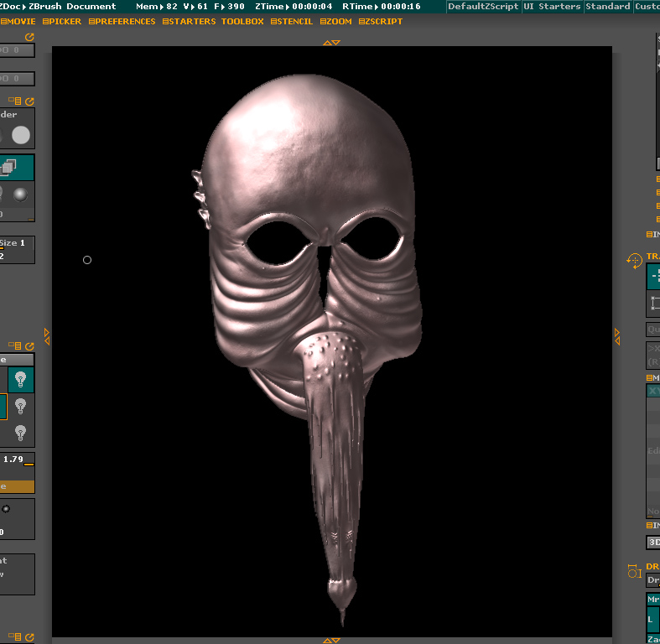Screen dimensions: 660x644
Task: Click the orange return arrow above coordinate fields
Action: (29, 37)
